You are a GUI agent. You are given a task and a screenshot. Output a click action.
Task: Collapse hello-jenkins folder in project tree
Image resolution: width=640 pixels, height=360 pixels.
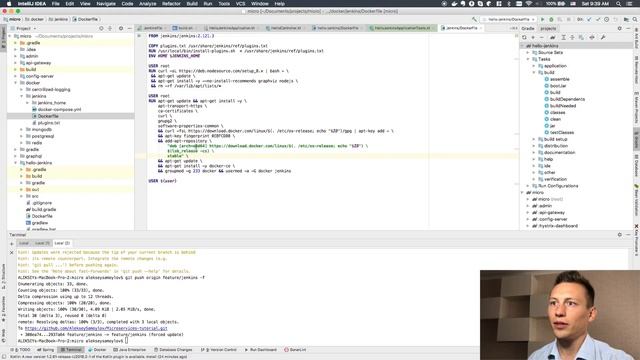(16, 163)
